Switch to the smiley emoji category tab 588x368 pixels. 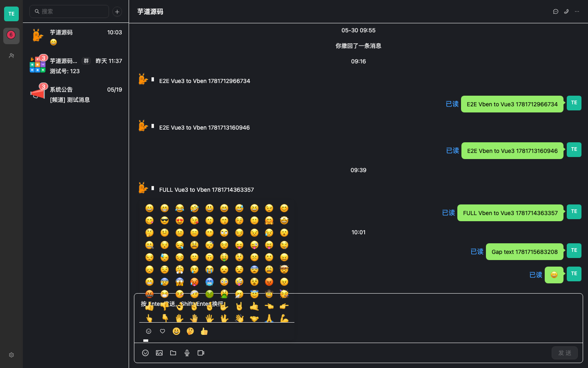(x=149, y=331)
